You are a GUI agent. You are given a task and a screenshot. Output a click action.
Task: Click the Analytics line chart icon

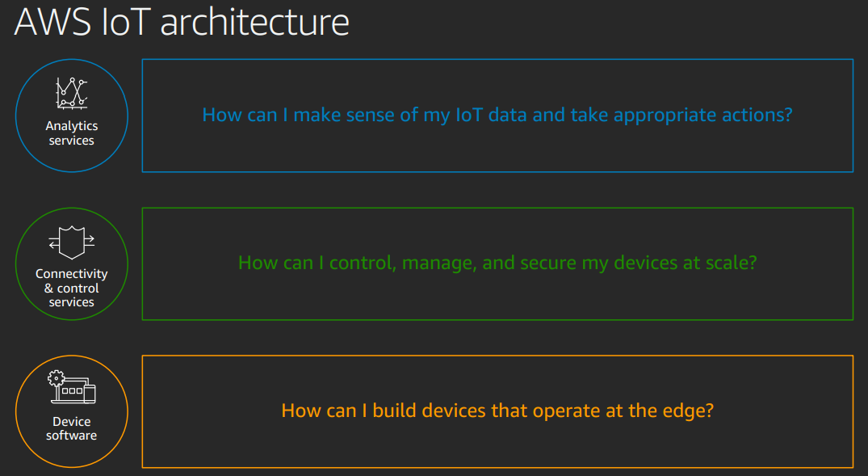point(71,94)
